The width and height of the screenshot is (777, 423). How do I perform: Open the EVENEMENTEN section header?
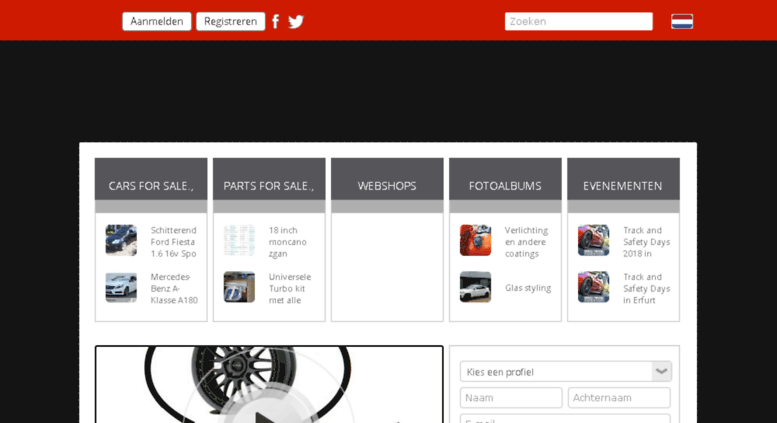[x=623, y=186]
